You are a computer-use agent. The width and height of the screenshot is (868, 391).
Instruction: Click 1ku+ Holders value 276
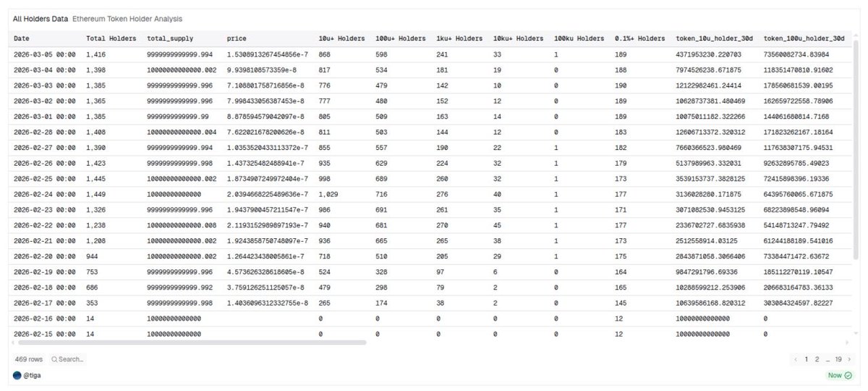coord(443,194)
